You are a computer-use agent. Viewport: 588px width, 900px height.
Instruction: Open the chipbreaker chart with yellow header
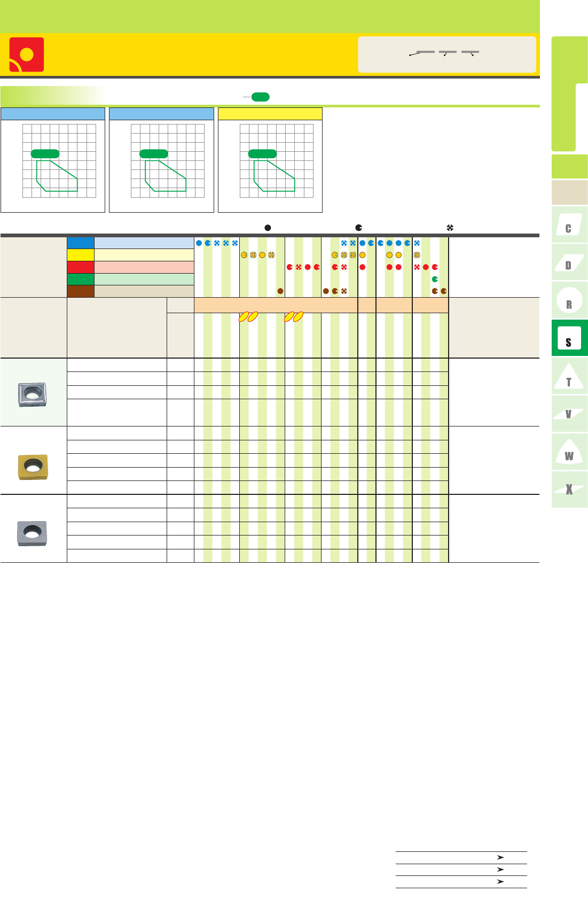pos(270,160)
